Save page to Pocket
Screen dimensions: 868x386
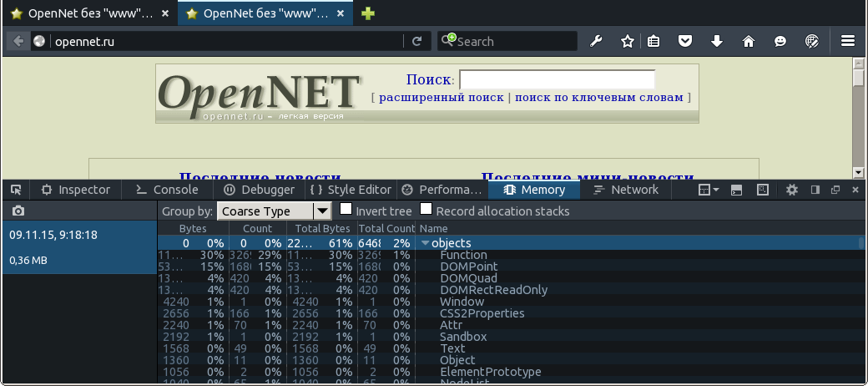point(684,41)
